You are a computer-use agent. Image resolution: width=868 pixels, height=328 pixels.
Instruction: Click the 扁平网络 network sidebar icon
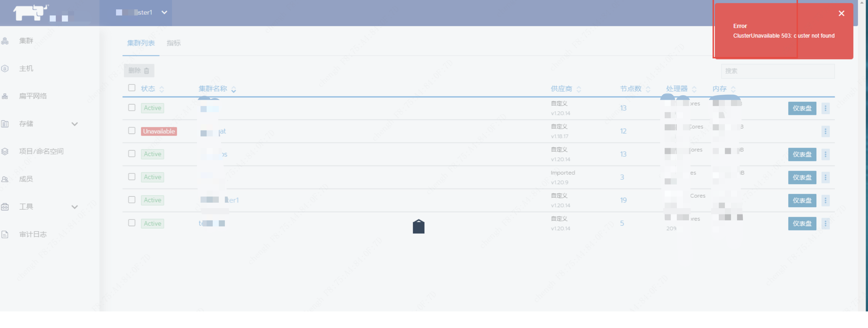click(x=5, y=96)
